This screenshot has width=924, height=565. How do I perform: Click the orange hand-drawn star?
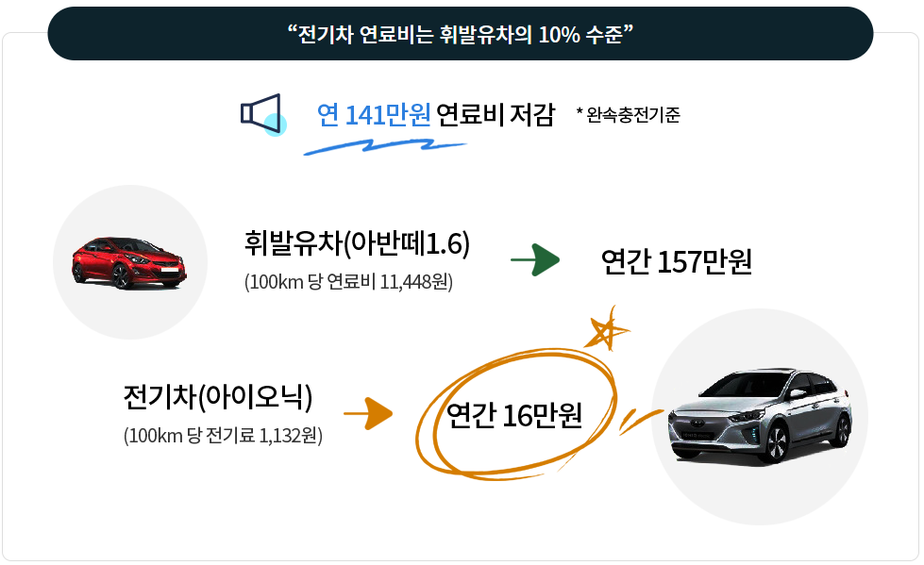pyautogui.click(x=607, y=330)
